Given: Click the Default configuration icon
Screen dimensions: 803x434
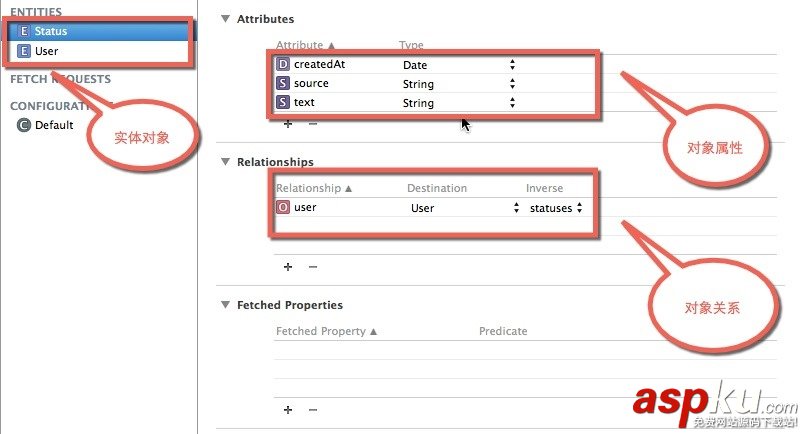Looking at the screenshot, I should coord(23,125).
